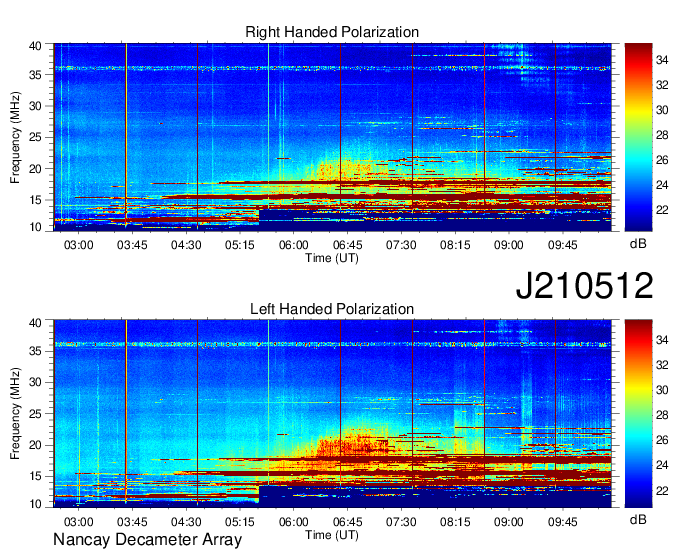Click the 15 MHz tick of Right Handed plot
680x552 pixels.
[x=35, y=200]
